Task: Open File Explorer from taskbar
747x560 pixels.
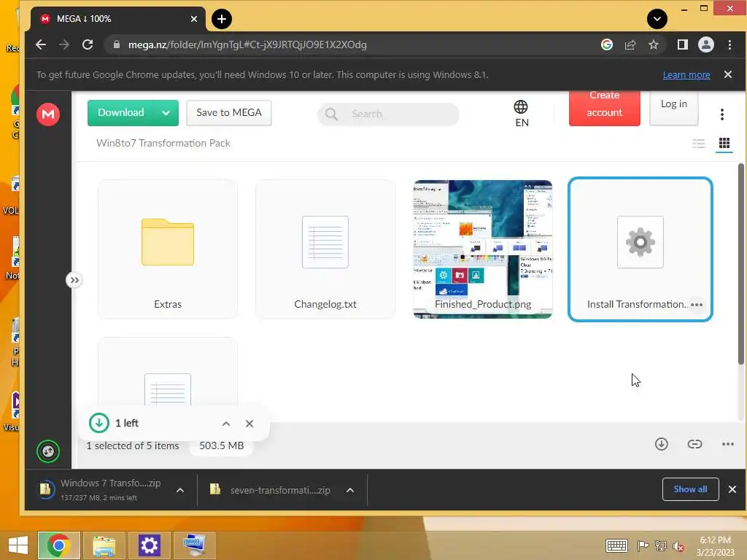Action: pyautogui.click(x=104, y=545)
